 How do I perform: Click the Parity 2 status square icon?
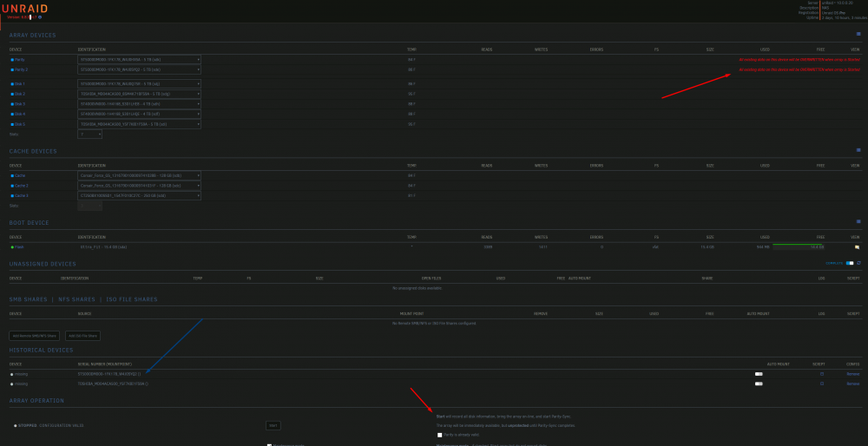click(12, 69)
